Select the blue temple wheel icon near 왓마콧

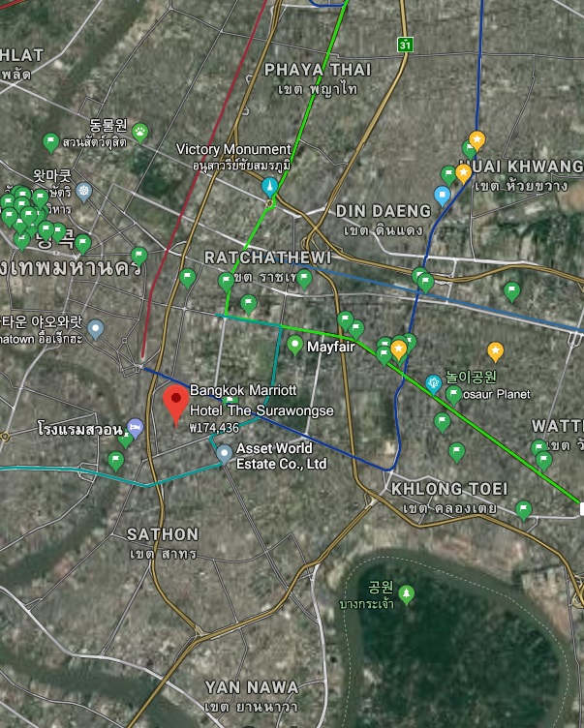pos(83,192)
